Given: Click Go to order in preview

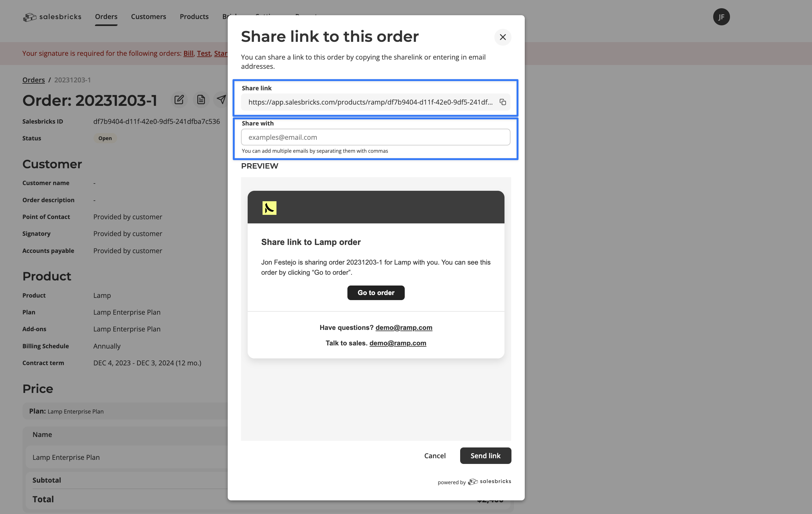Looking at the screenshot, I should click(x=376, y=292).
